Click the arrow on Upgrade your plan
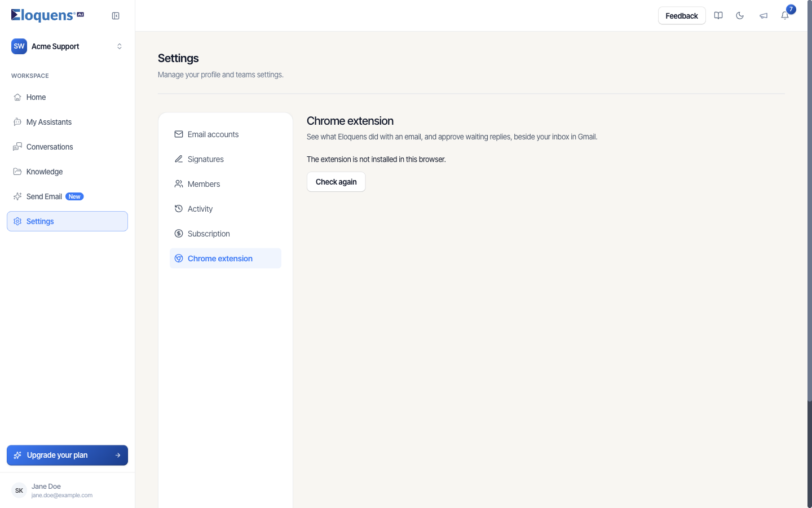Image resolution: width=812 pixels, height=508 pixels. pyautogui.click(x=118, y=455)
